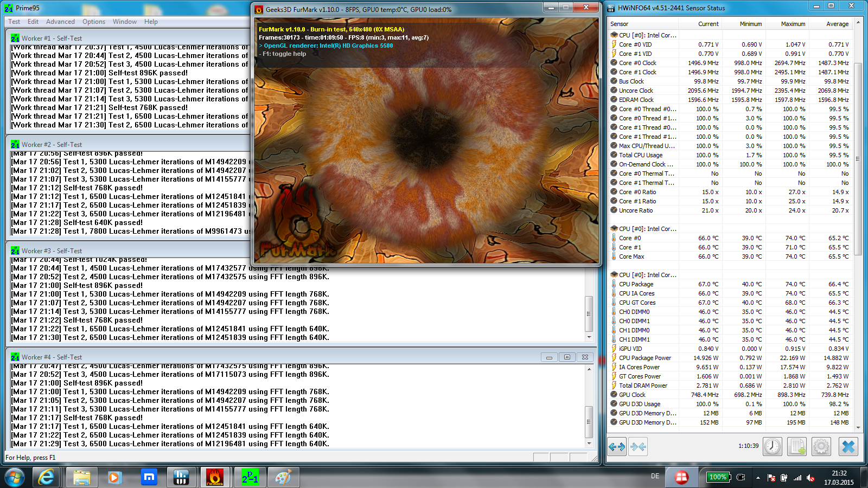
Task: Click the 1:10:39 elapsed time in HWiNFO
Action: pyautogui.click(x=749, y=446)
